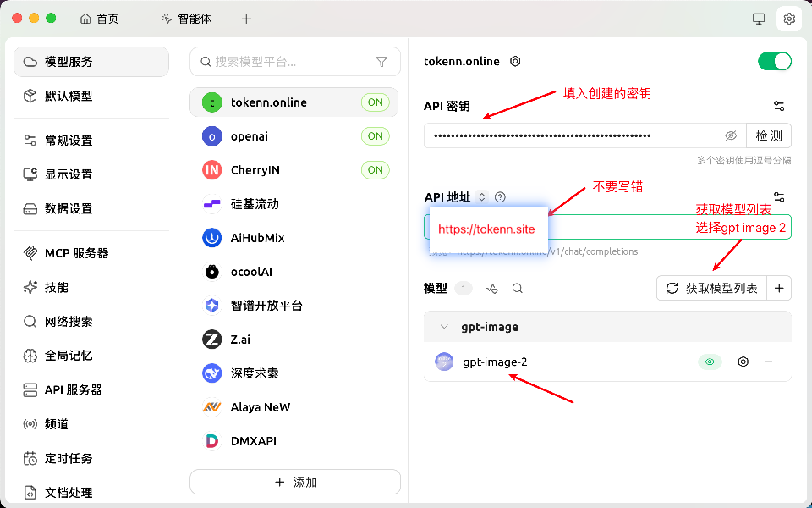Image resolution: width=812 pixels, height=508 pixels.
Task: Open API 地址 type selector arrows
Action: (481, 197)
